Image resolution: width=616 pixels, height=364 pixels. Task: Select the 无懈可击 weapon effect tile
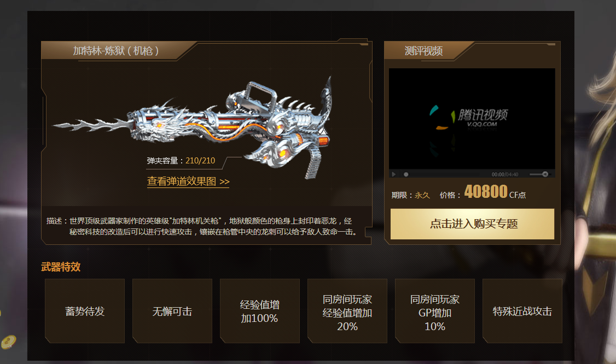[x=172, y=311]
